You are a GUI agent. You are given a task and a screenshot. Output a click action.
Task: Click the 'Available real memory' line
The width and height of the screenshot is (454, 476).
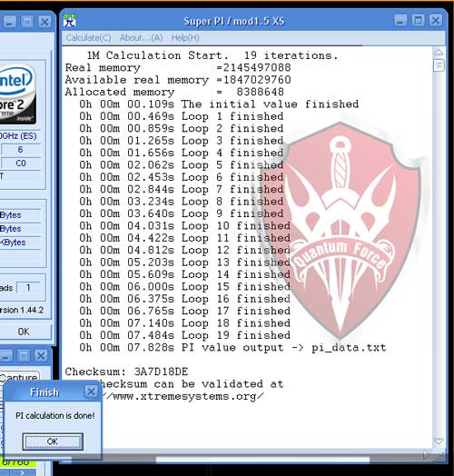coord(178,80)
